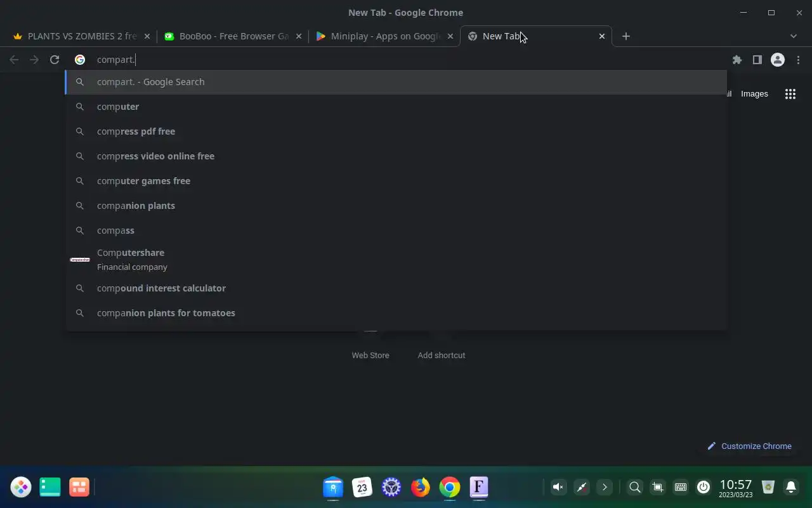This screenshot has height=508, width=812.
Task: Click the power button in tray
Action: (704, 487)
